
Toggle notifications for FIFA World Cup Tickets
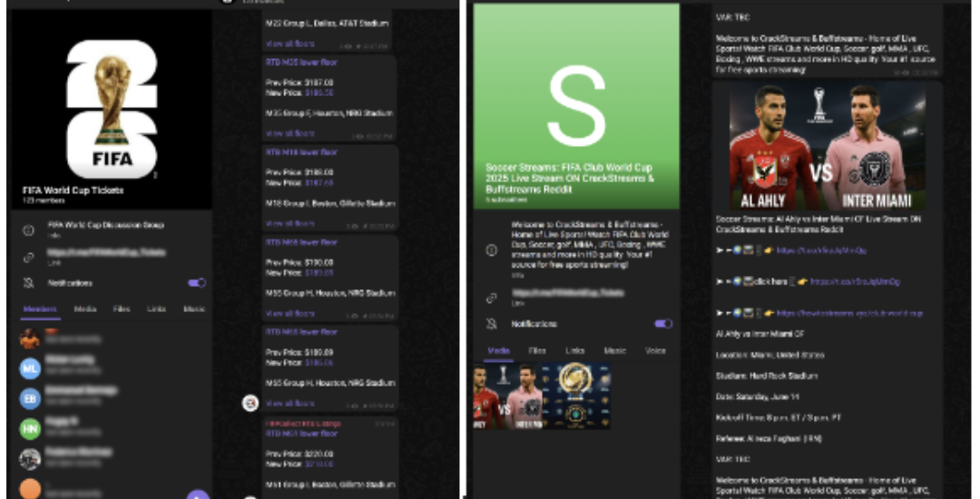coord(197,283)
